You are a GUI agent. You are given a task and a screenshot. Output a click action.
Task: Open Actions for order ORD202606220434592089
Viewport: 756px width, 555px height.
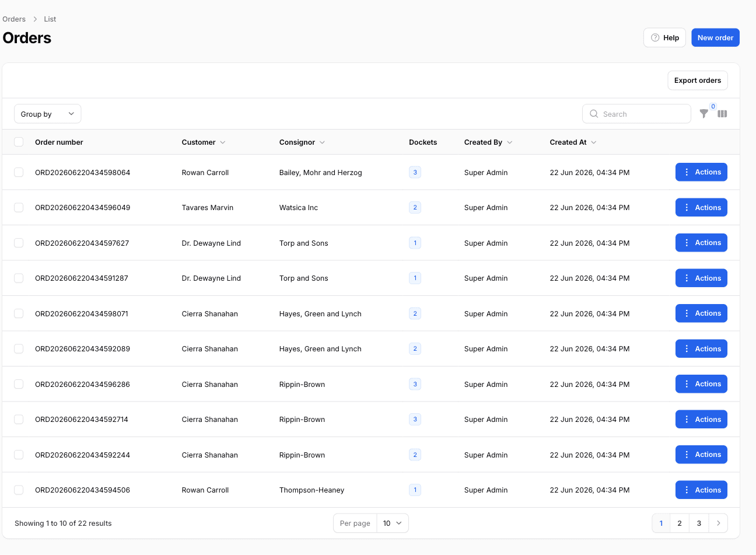(x=701, y=348)
